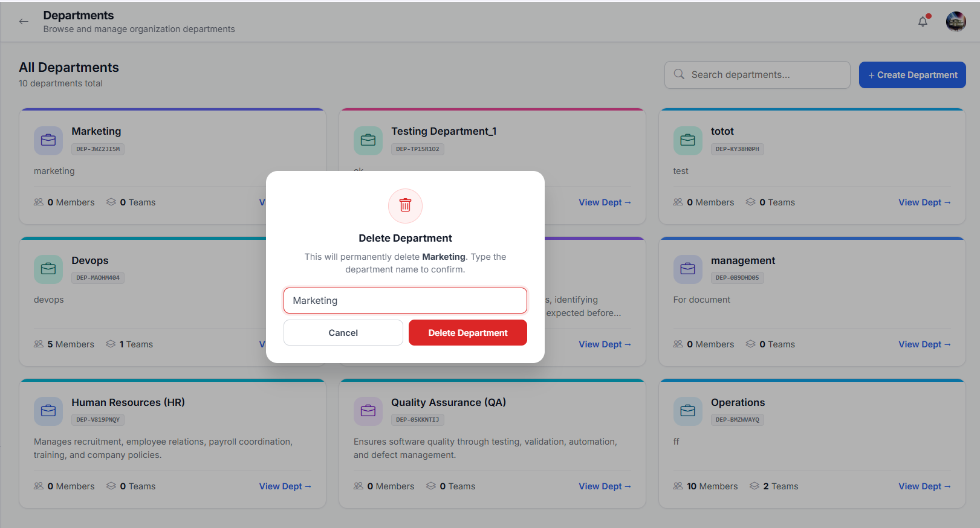Cancel the delete department dialog

343,333
